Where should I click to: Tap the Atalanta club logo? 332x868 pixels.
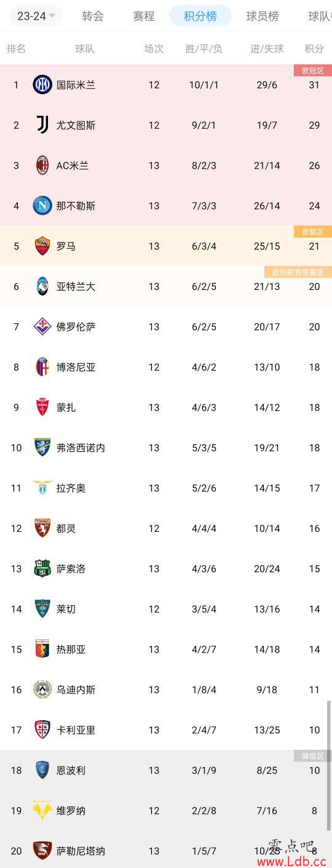pos(42,286)
